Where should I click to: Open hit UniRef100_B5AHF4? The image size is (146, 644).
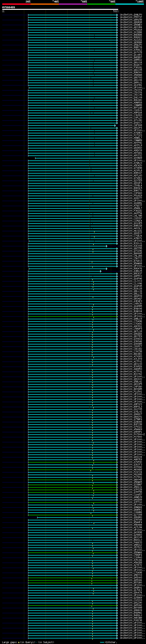(131, 522)
